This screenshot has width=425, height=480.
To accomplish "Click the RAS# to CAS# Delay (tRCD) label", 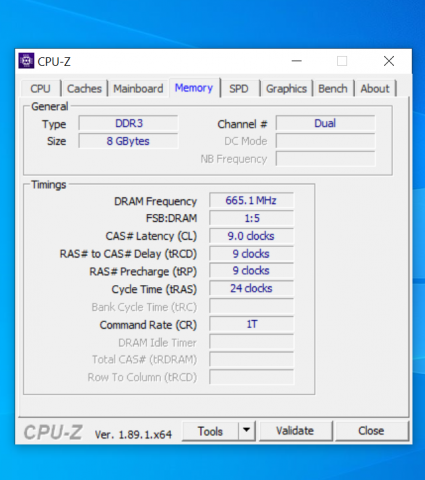I will point(128,254).
